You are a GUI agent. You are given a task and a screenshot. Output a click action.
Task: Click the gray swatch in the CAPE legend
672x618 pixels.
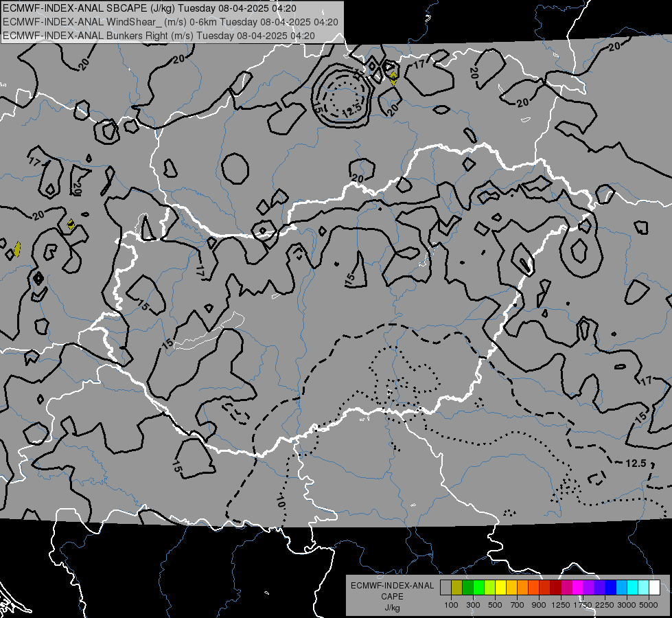point(445,588)
